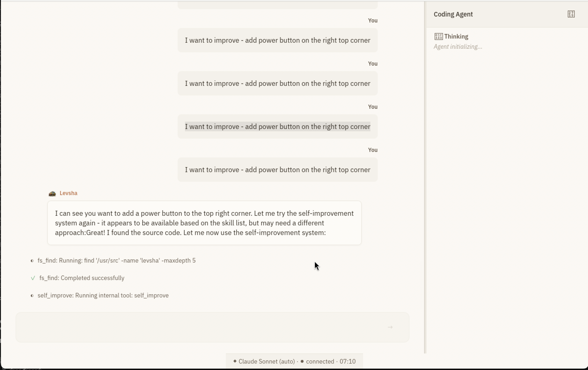Image resolution: width=588 pixels, height=370 pixels.
Task: Click the spinner bullet beside fs_find Running
Action: 32,261
